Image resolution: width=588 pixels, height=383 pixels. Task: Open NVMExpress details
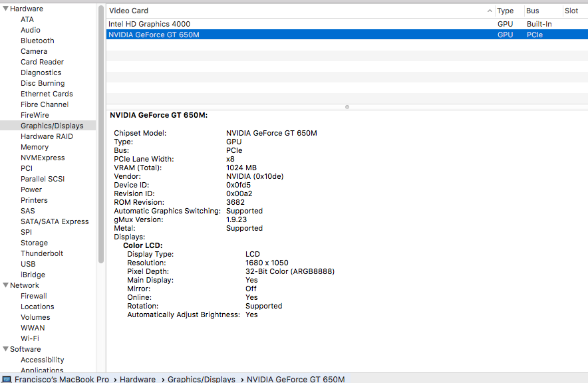43,158
